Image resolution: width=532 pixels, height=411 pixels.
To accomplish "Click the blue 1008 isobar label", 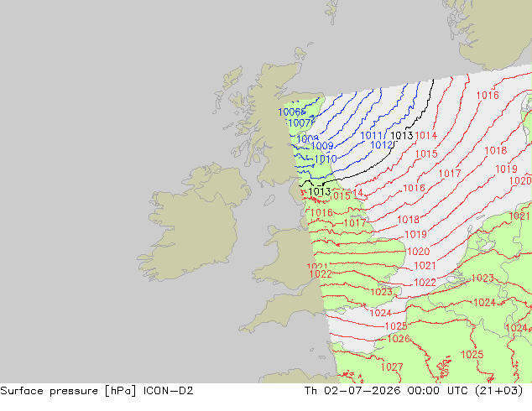I will [307, 138].
